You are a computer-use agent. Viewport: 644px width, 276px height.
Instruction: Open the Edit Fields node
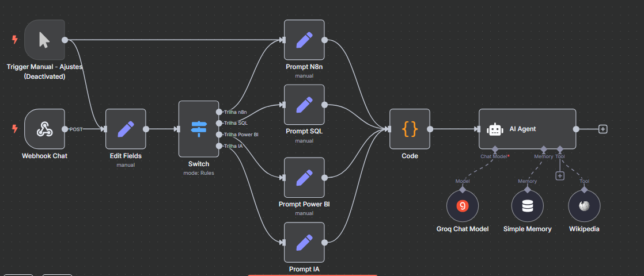click(126, 129)
